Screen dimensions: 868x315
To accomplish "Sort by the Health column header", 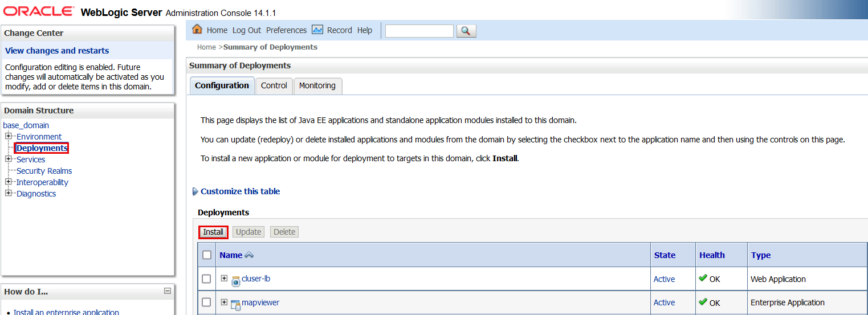I will [712, 255].
